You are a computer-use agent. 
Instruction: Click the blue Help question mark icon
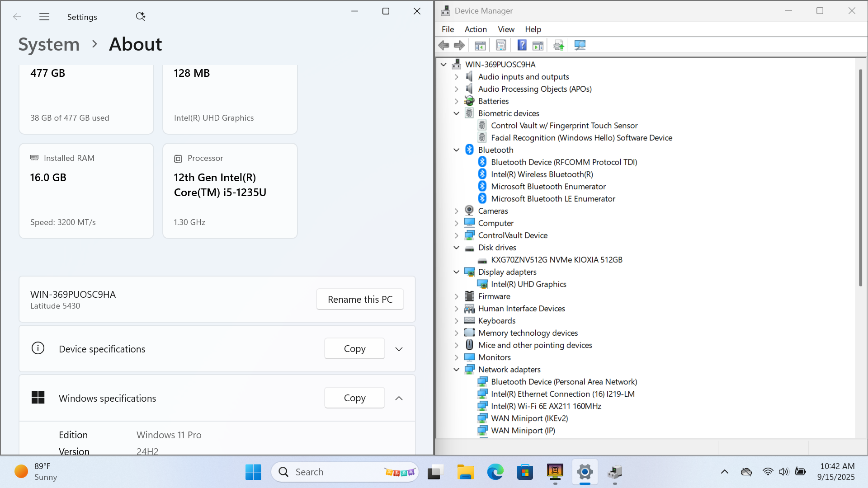point(522,45)
